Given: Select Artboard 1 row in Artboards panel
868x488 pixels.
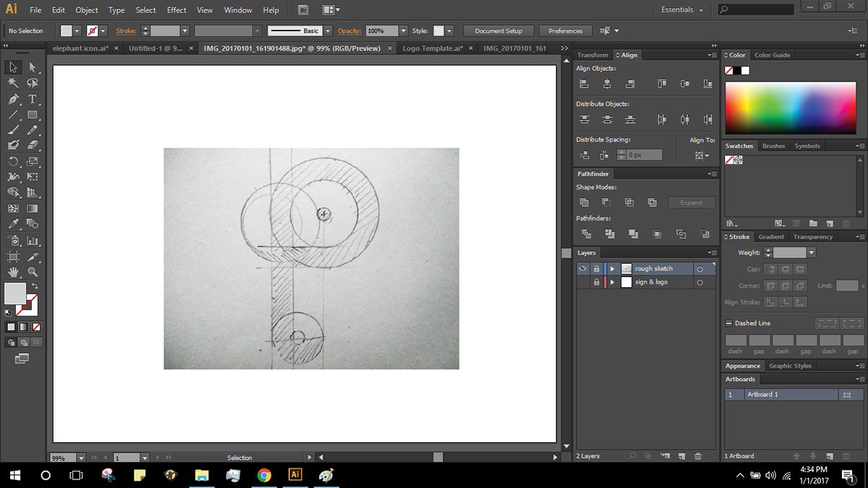Looking at the screenshot, I should click(x=794, y=395).
